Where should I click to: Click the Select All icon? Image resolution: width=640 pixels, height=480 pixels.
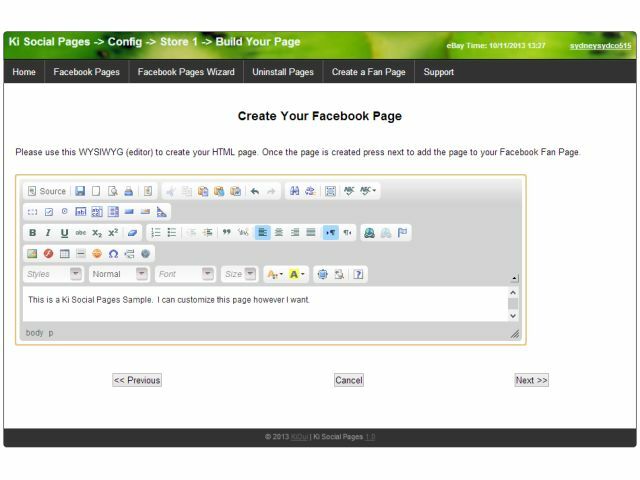click(330, 191)
